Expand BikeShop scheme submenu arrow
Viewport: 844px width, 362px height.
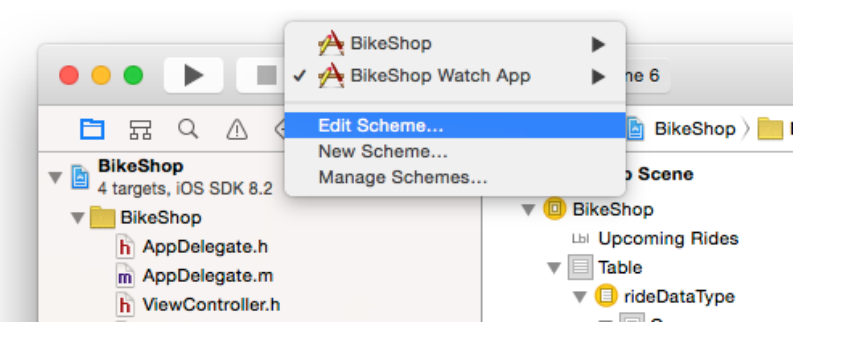[x=598, y=44]
